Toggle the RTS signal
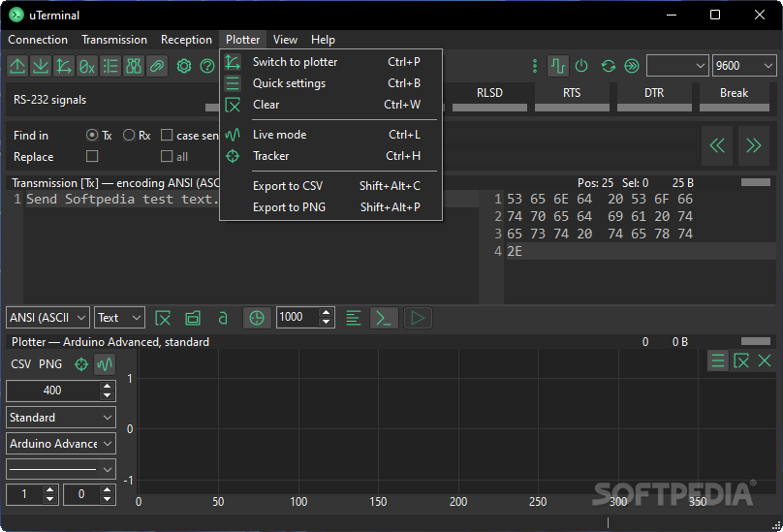This screenshot has height=532, width=783. pos(572,98)
